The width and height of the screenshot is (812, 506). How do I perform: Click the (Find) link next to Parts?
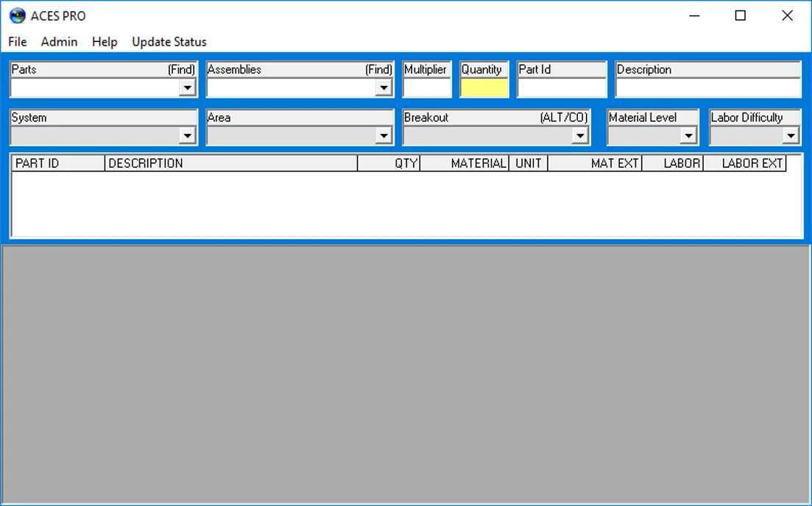[x=181, y=69]
